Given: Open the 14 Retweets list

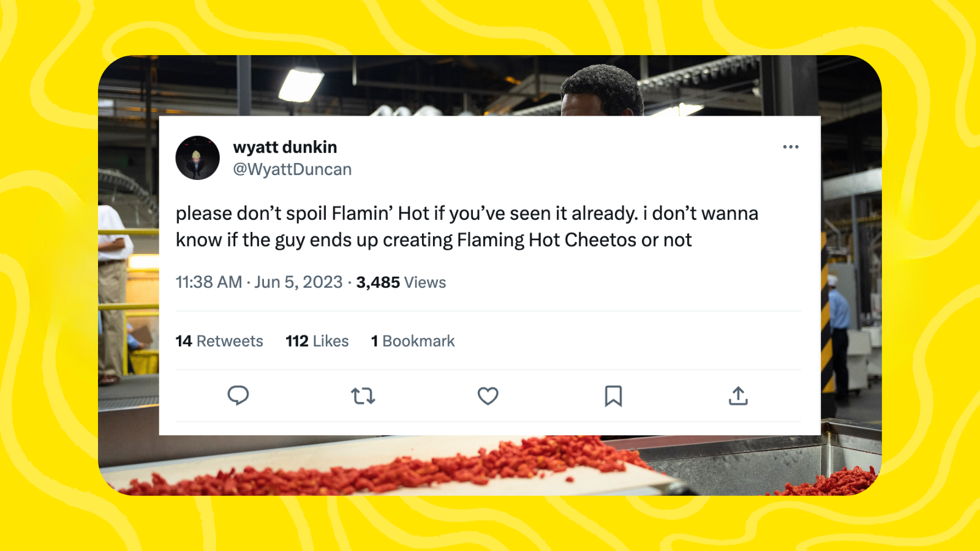Looking at the screenshot, I should pos(219,341).
